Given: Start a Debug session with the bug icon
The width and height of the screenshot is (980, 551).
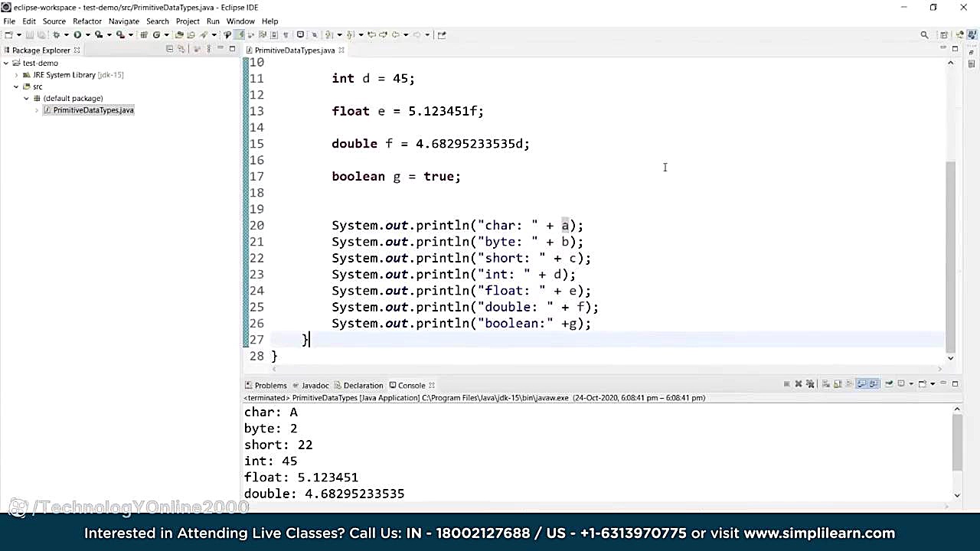Looking at the screenshot, I should tap(57, 34).
